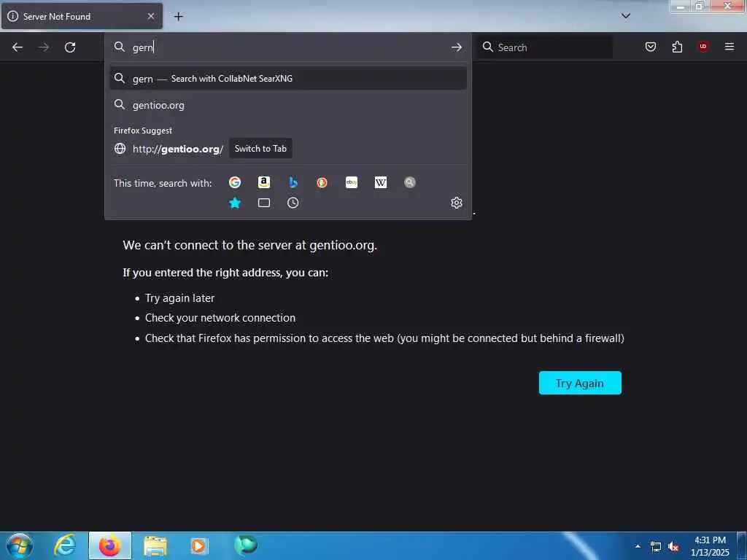Close the Server Not Found tab
The height and width of the screenshot is (560, 747).
pyautogui.click(x=151, y=16)
